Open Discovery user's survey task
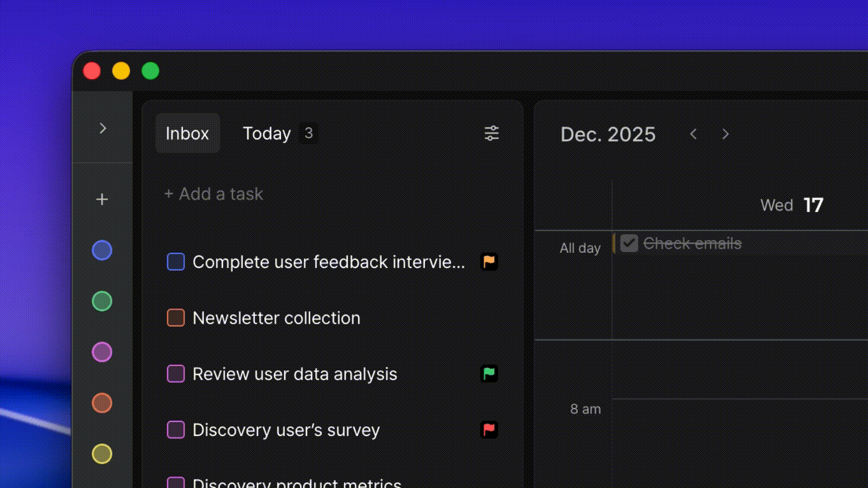 (286, 430)
